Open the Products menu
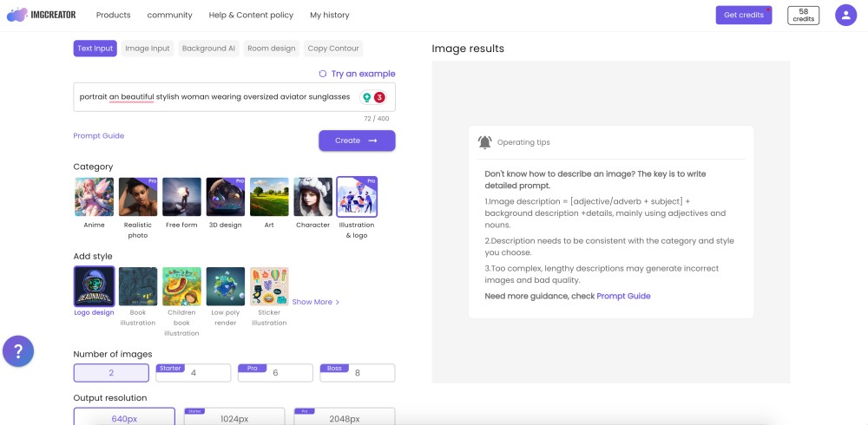 click(x=113, y=15)
